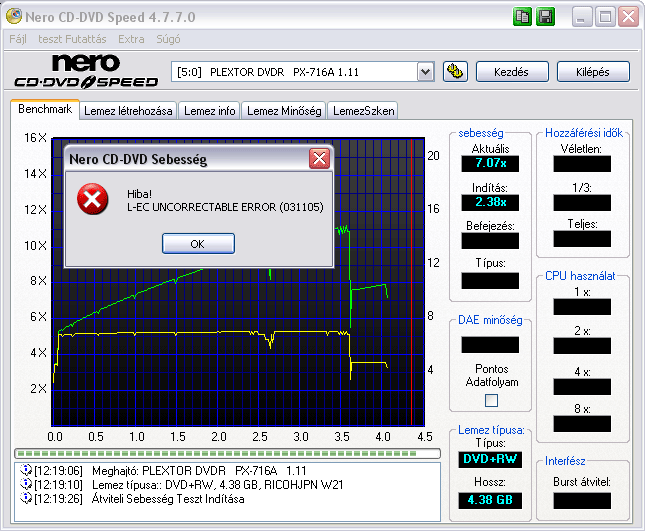
Task: Click the Teljes access time field
Action: click(x=582, y=239)
